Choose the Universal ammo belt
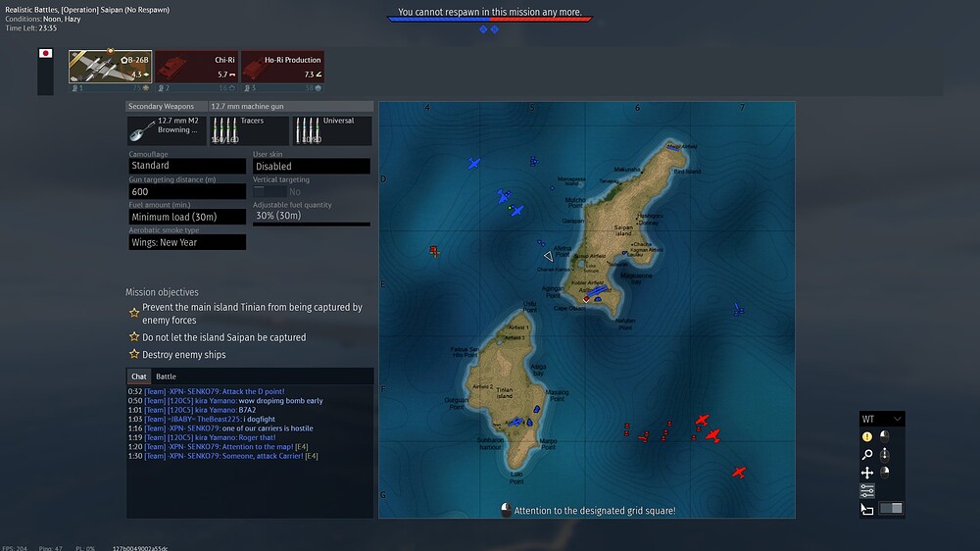This screenshot has height=551, width=980. pyautogui.click(x=332, y=130)
